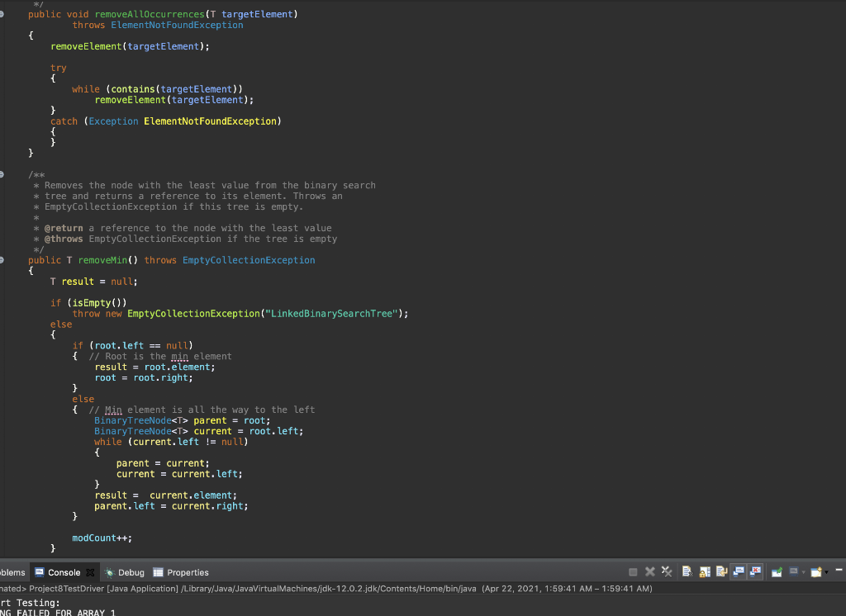Toggle Scroll Lock in the Console
This screenshot has width=846, height=616.
tap(705, 571)
